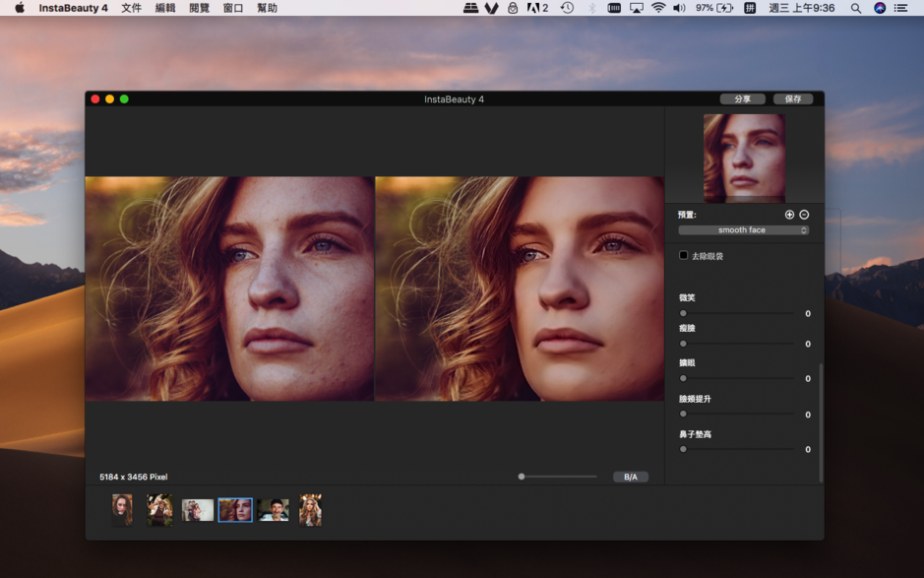
Task: Click the 保存 button
Action: [x=793, y=98]
